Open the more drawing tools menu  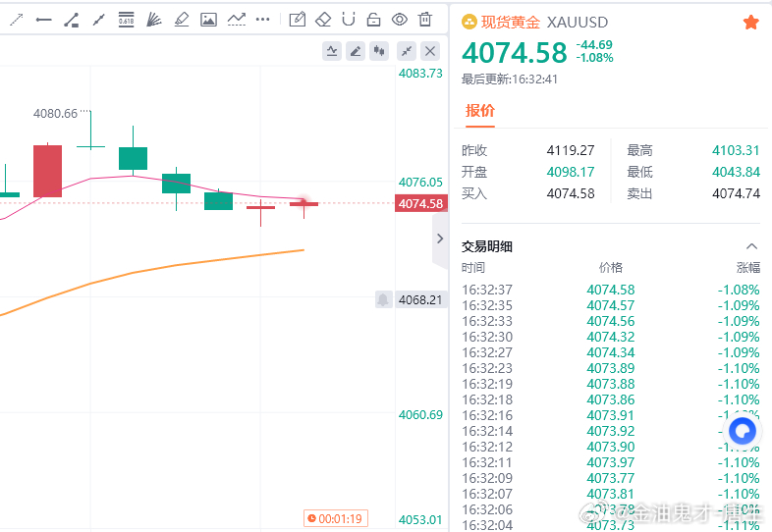coord(263,20)
